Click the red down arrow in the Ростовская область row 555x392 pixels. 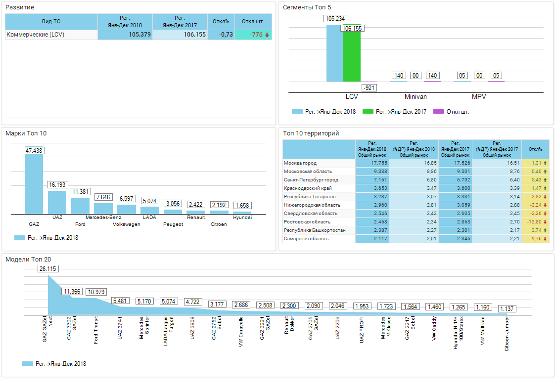545,222
